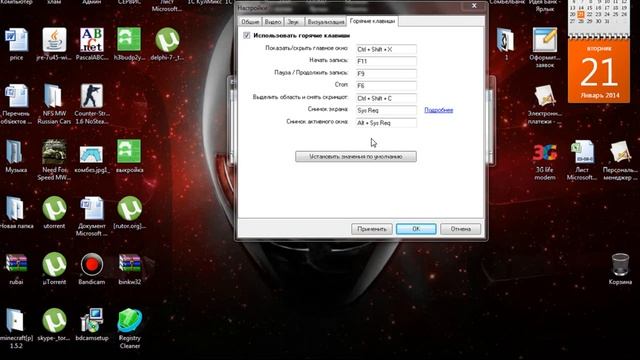This screenshot has width=640, height=360.
Task: Open the delphi-7 torrent icon
Action: [x=167, y=40]
